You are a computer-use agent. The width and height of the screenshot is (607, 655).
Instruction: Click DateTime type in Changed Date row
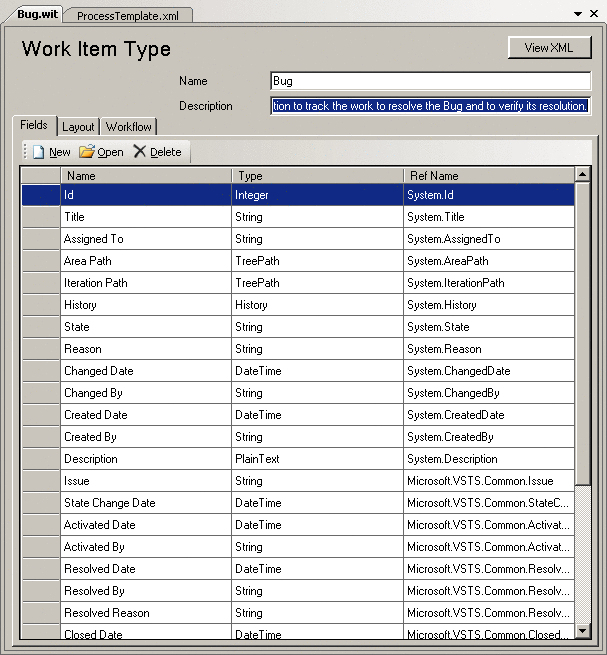pyautogui.click(x=317, y=371)
